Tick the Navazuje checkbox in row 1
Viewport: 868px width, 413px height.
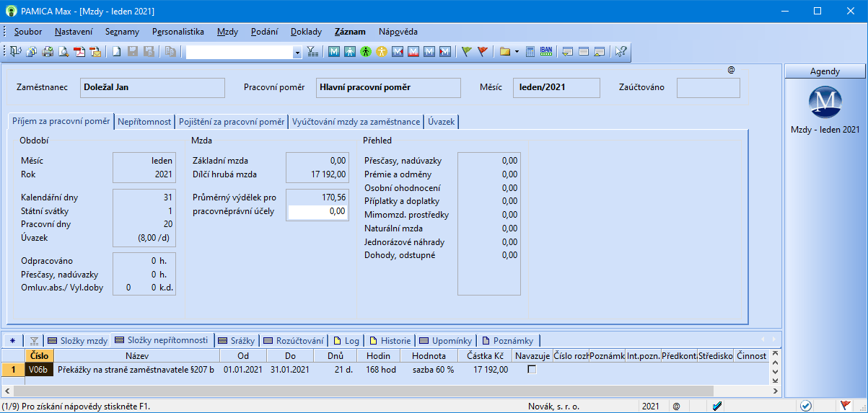(532, 370)
